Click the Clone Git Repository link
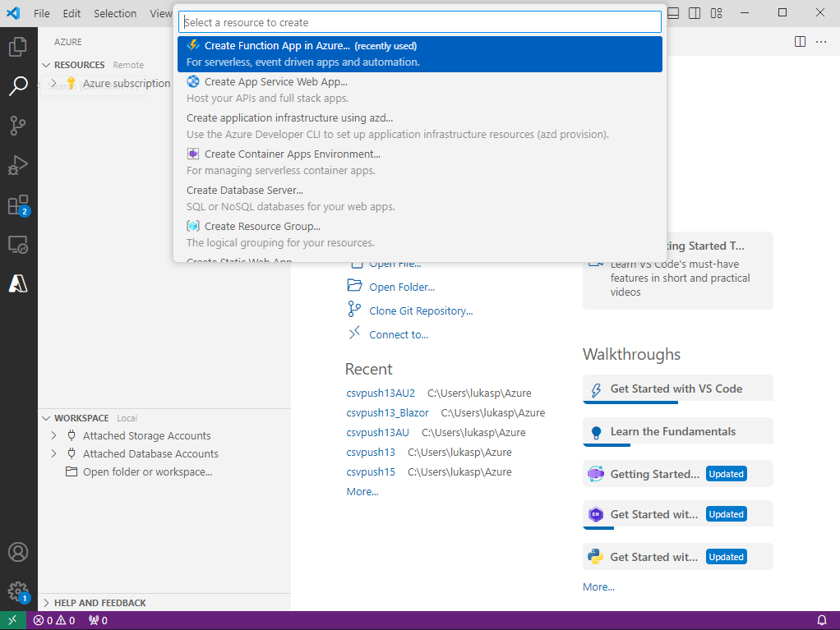The image size is (840, 630). click(x=421, y=310)
